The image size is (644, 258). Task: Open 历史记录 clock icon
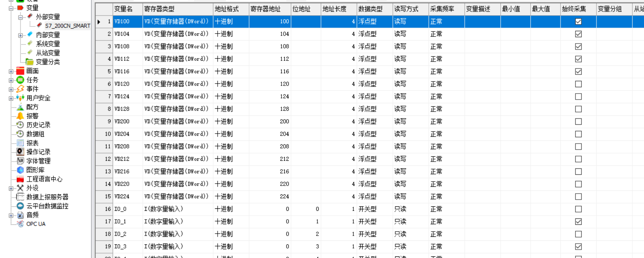[20, 125]
